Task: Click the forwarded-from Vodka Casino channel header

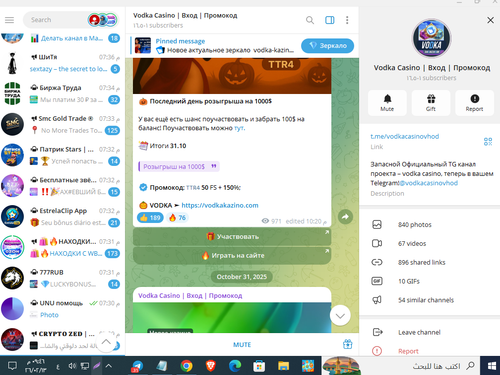Action: pos(190,296)
